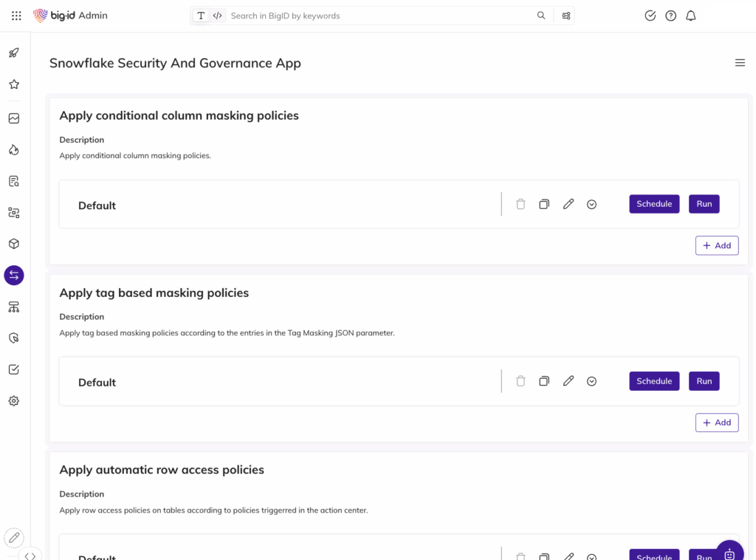Open the shield security sidebar icon
The image size is (756, 560).
(14, 338)
